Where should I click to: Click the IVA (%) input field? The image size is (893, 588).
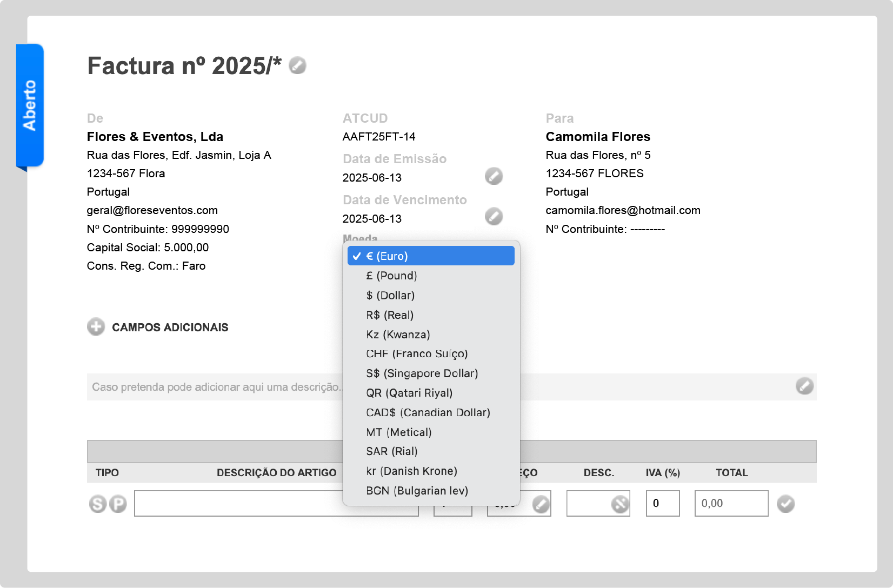(662, 504)
